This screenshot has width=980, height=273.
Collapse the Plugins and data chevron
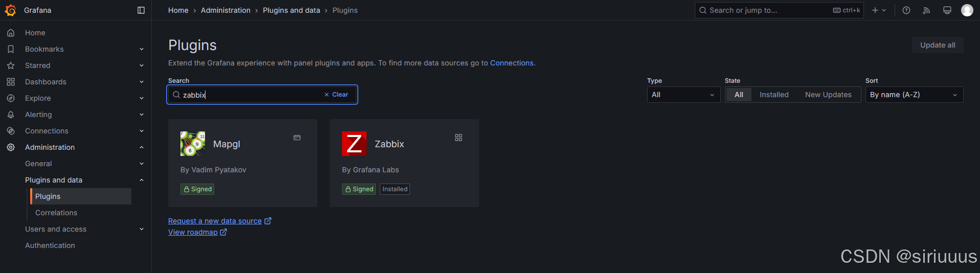click(x=142, y=180)
